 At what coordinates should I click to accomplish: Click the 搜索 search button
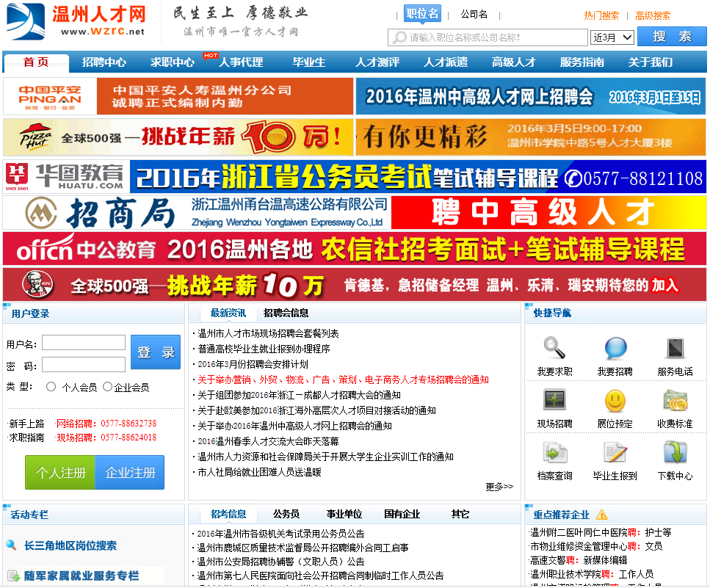coord(672,37)
